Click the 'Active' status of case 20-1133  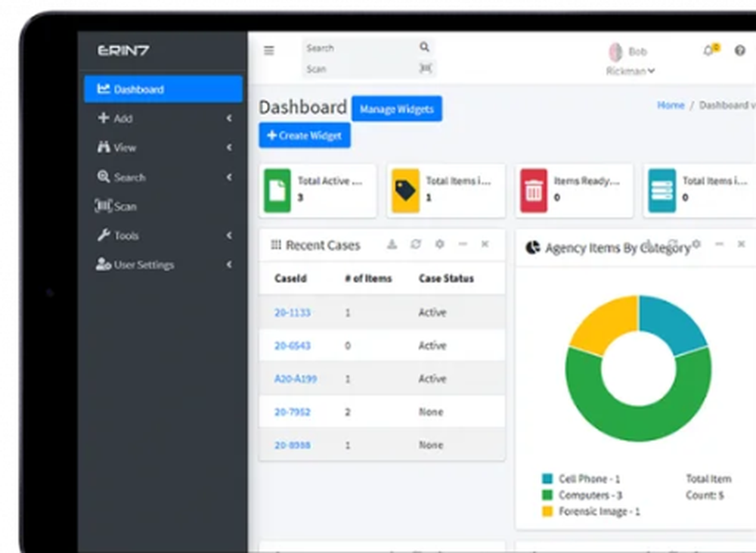coord(432,312)
